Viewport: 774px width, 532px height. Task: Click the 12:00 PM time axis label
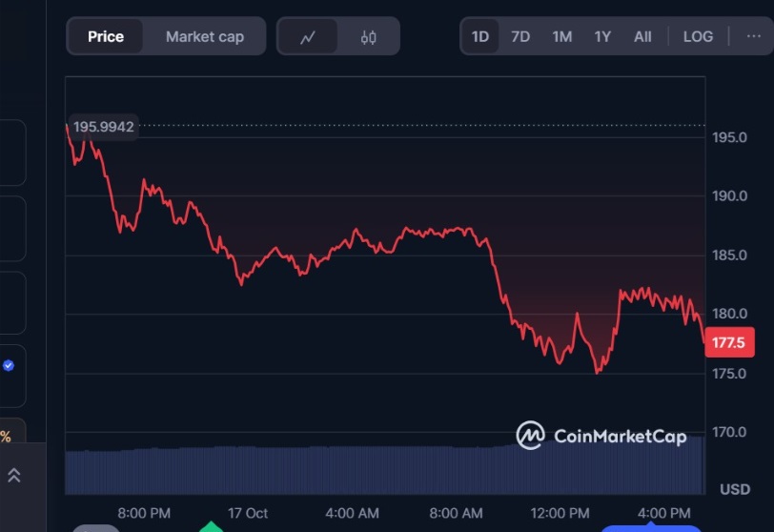560,513
